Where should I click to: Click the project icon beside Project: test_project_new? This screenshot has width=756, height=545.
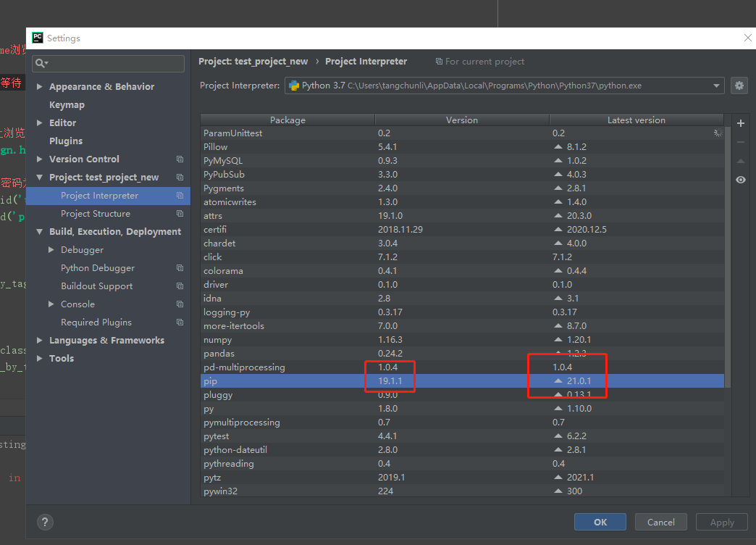point(180,177)
